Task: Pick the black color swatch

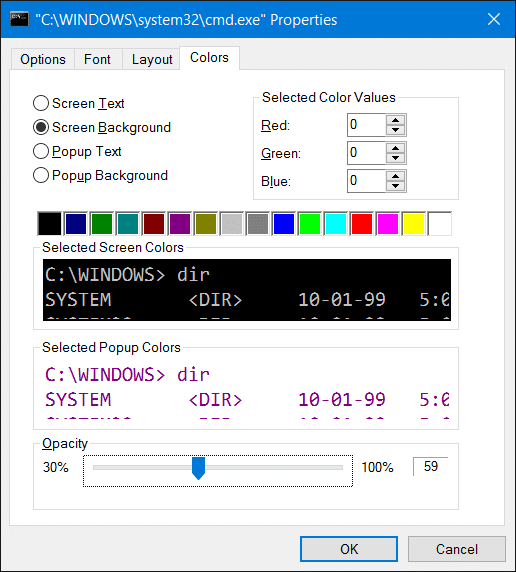Action: [50, 224]
